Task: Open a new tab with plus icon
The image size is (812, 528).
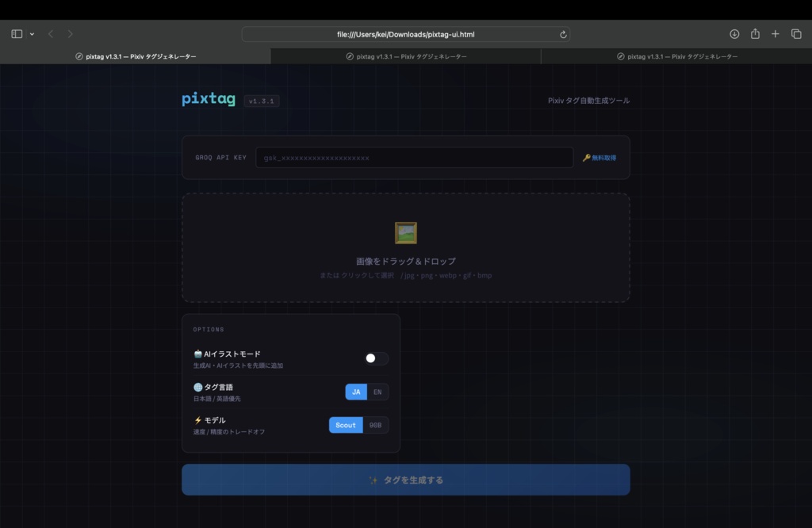Action: coord(776,34)
